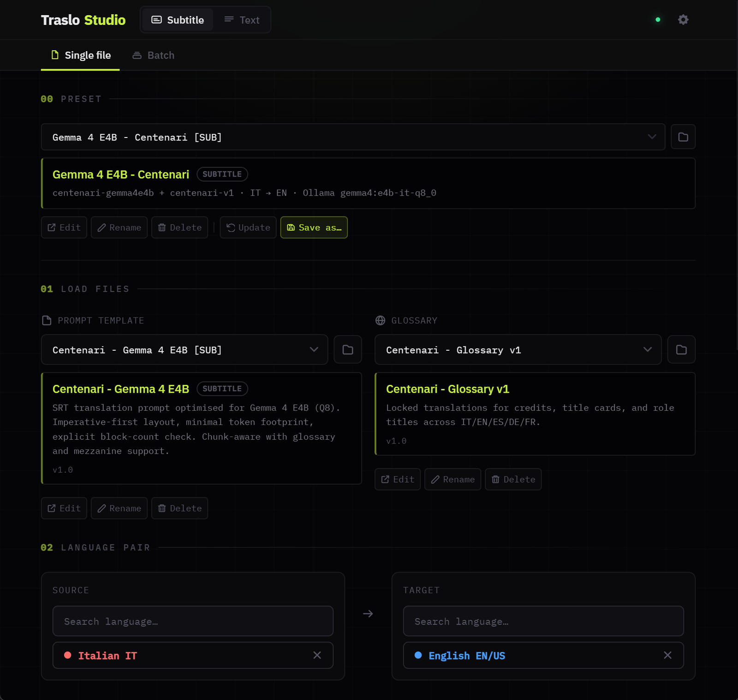Open prompt template folder button
Image resolution: width=738 pixels, height=700 pixels.
(348, 350)
